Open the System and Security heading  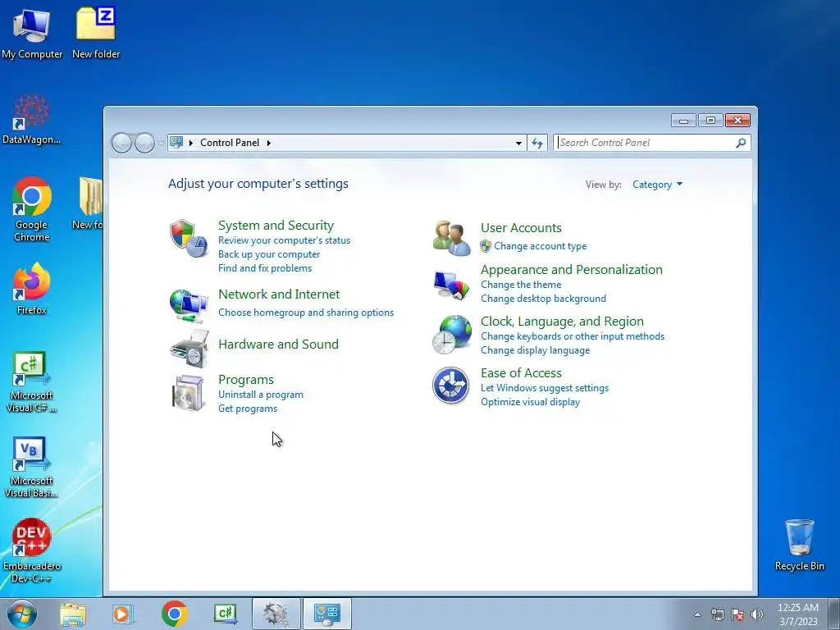point(276,225)
